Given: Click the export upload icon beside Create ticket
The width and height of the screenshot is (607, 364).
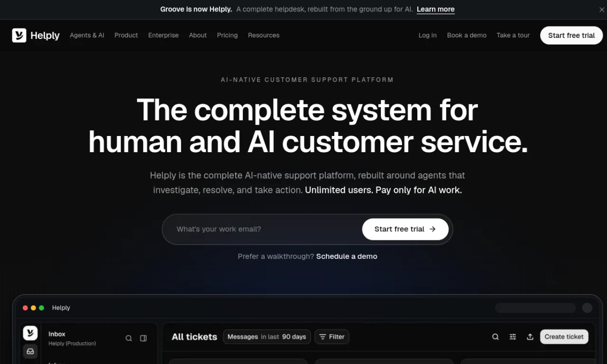Looking at the screenshot, I should (x=530, y=337).
